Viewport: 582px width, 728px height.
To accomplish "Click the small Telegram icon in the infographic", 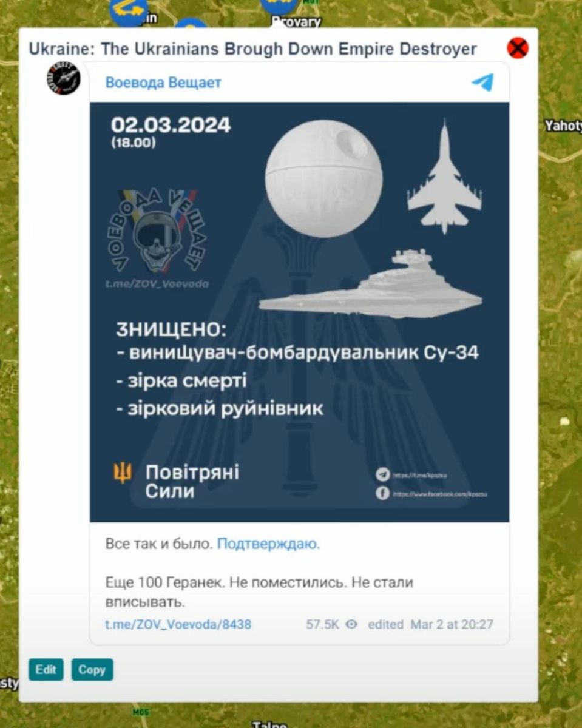I will [382, 475].
